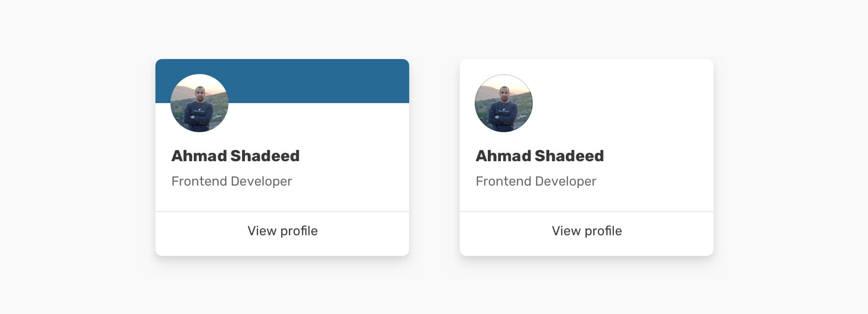Screen dimensions: 868x314
Task: Click the word Ahmad on the blue-banner card
Action: (199, 156)
